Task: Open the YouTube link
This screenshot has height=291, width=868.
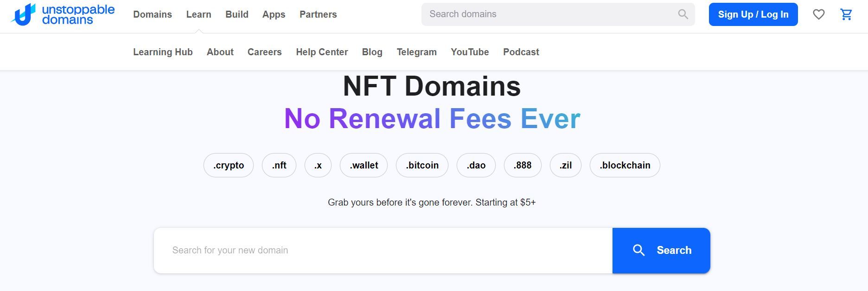Action: pos(470,52)
